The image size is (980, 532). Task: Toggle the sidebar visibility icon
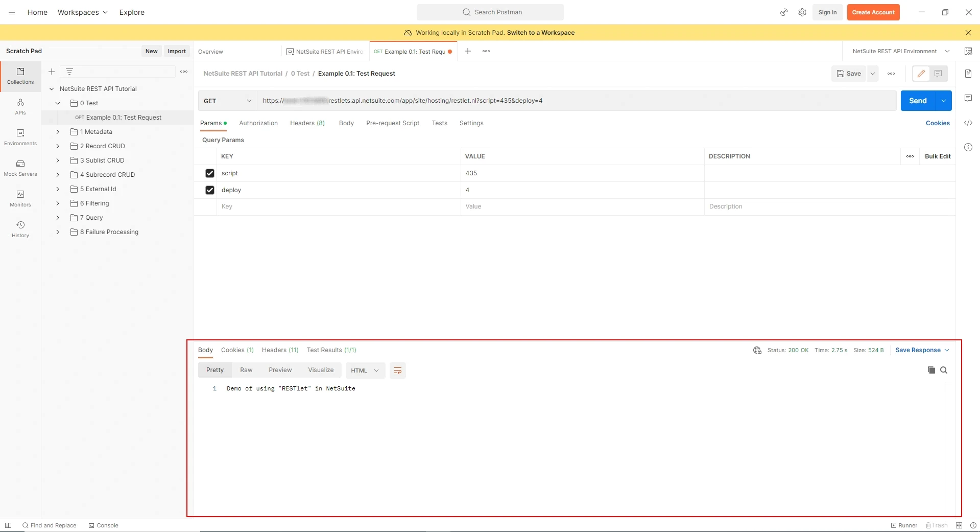tap(8, 525)
